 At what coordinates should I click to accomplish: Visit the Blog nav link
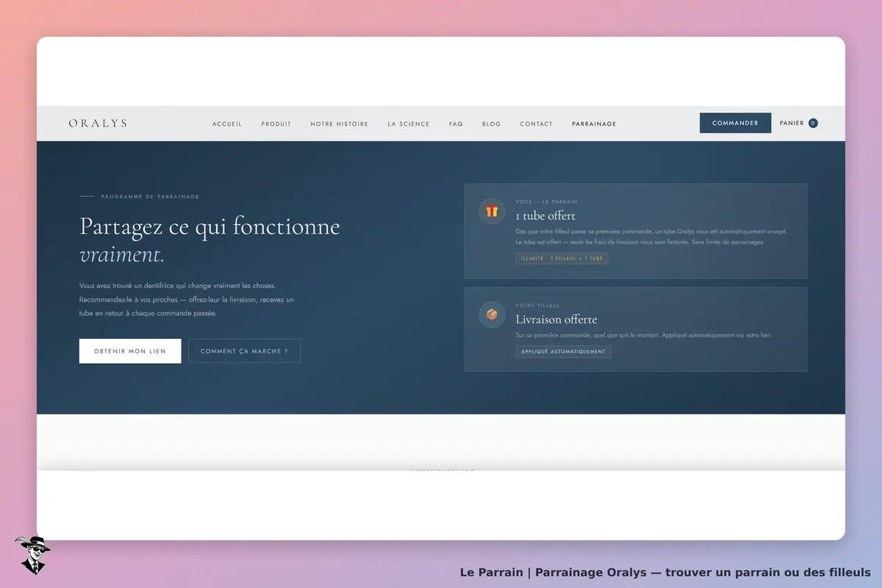click(491, 124)
